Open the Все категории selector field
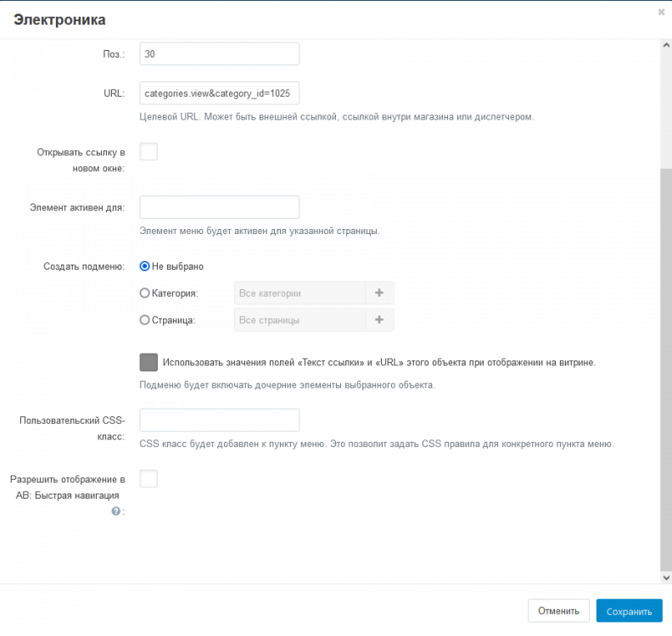The height and width of the screenshot is (636, 672). point(299,293)
